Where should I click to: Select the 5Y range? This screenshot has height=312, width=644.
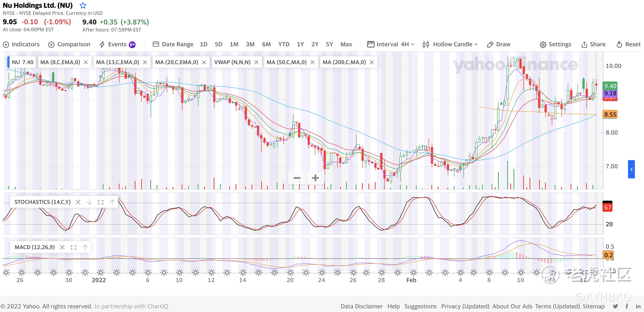tap(329, 44)
